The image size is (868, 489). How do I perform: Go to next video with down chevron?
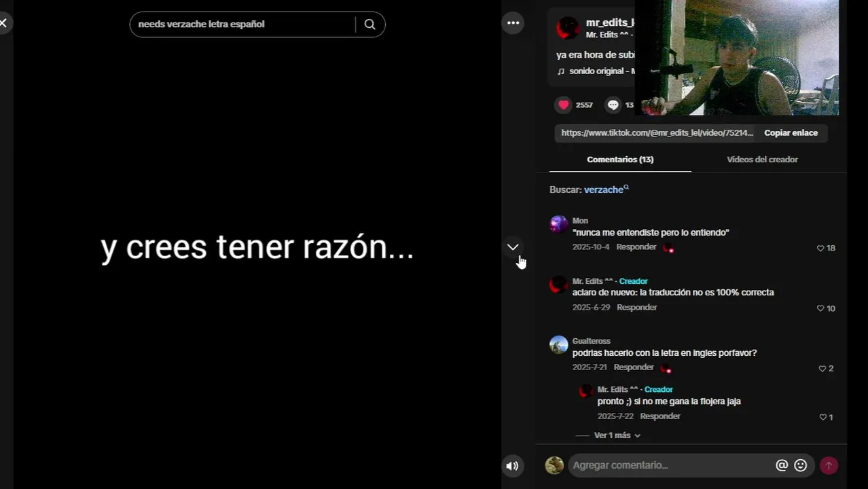coord(513,247)
